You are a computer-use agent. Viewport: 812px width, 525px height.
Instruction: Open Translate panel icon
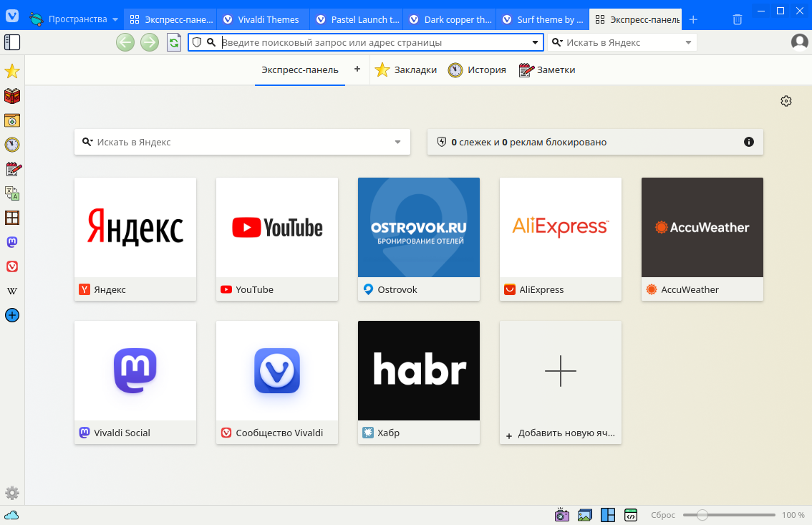coord(12,193)
